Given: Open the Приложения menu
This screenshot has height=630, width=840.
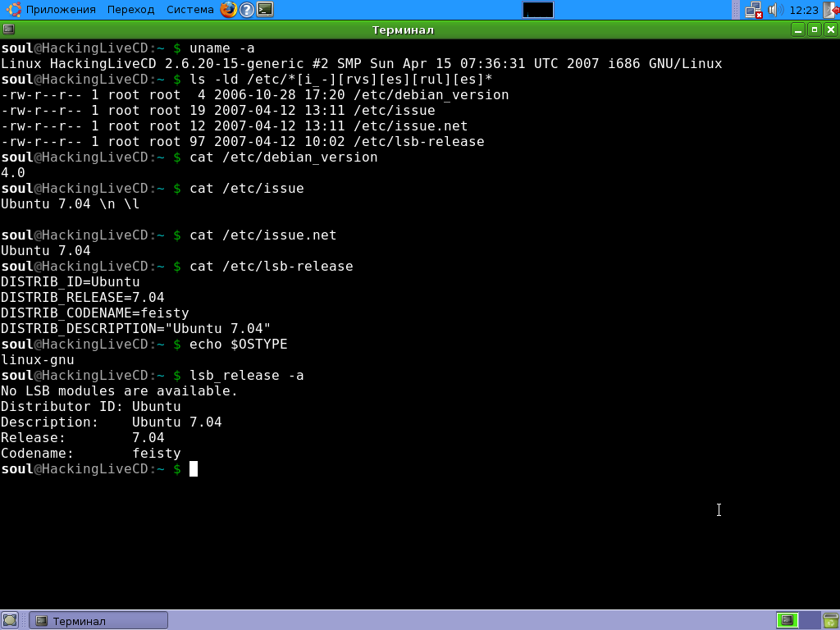Looking at the screenshot, I should pos(60,10).
